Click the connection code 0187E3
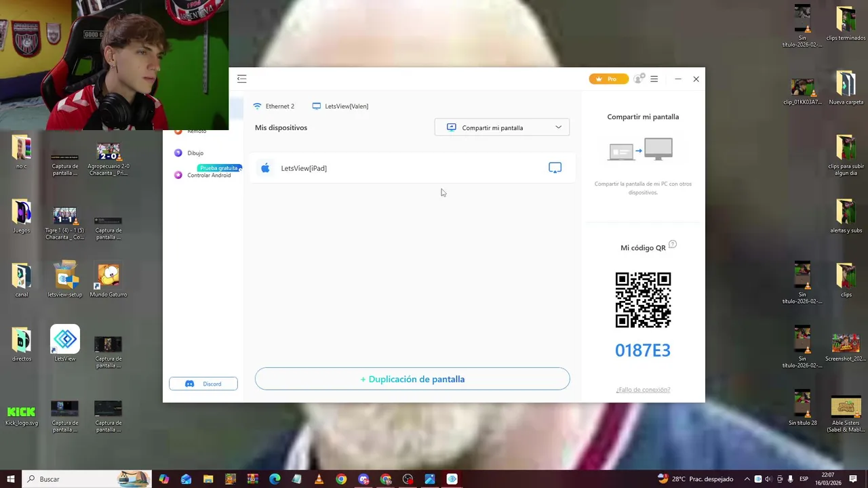This screenshot has height=488, width=868. point(643,350)
